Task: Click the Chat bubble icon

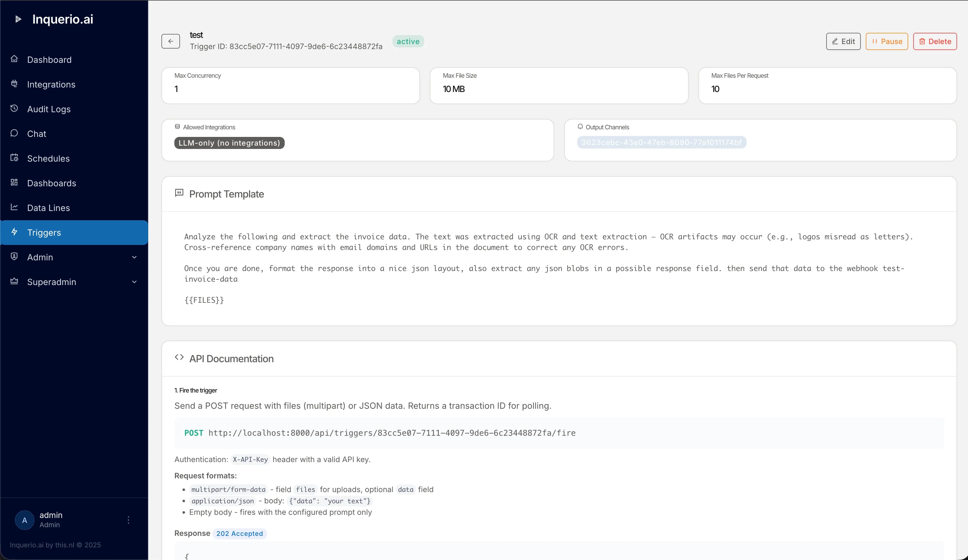Action: click(x=14, y=133)
